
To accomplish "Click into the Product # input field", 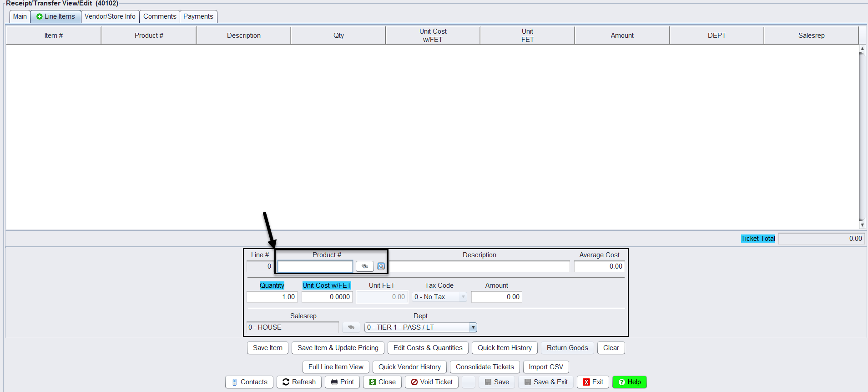I will point(315,266).
